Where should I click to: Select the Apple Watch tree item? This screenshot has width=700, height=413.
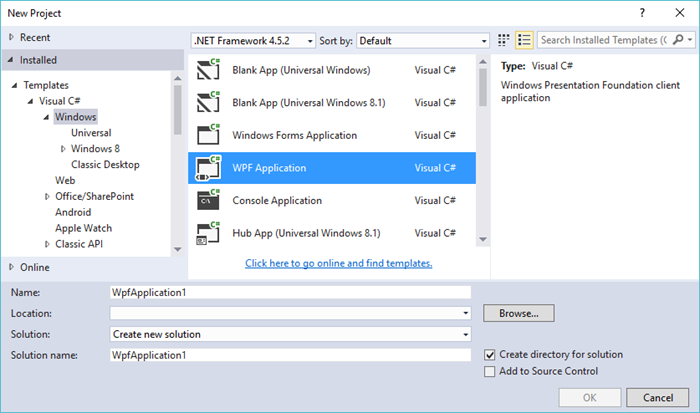point(83,228)
